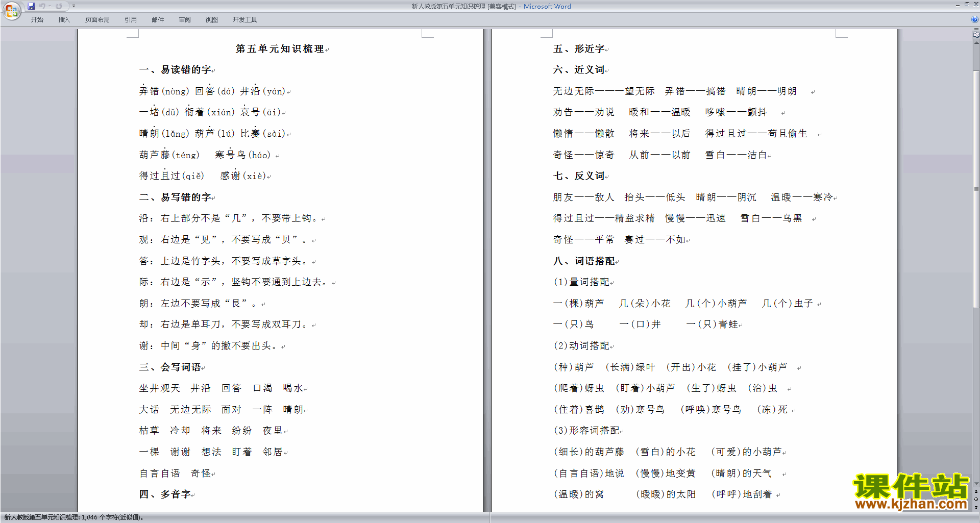Click the line starting with 观:右边是
980x523 pixels.
click(x=225, y=240)
